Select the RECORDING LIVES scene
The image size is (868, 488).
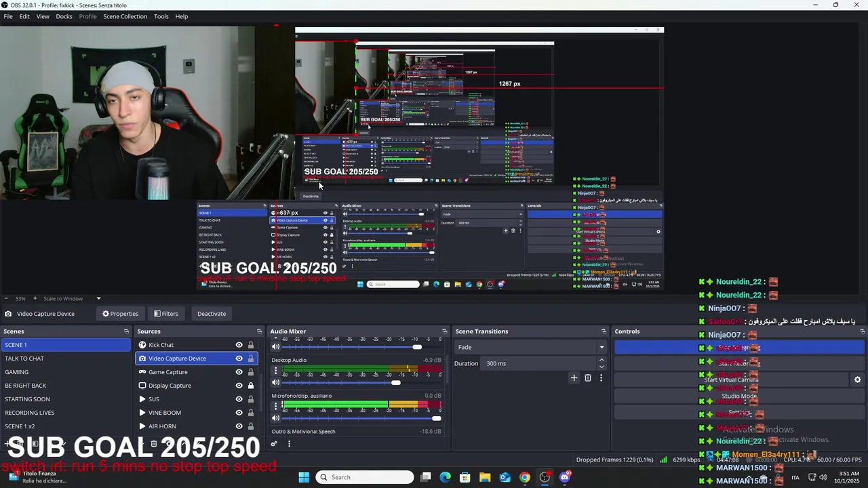click(66, 413)
